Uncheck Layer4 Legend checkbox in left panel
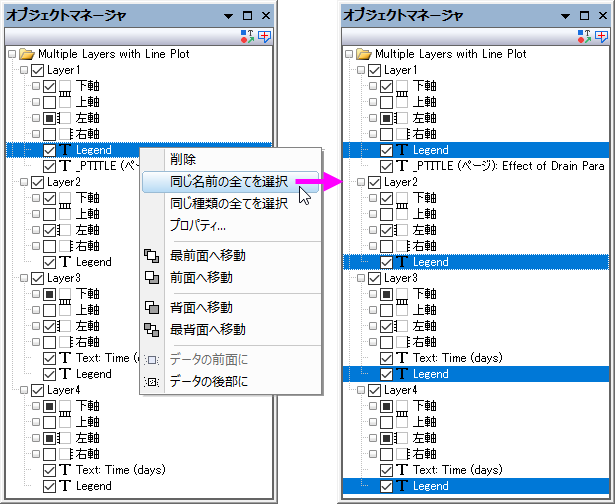 49,486
